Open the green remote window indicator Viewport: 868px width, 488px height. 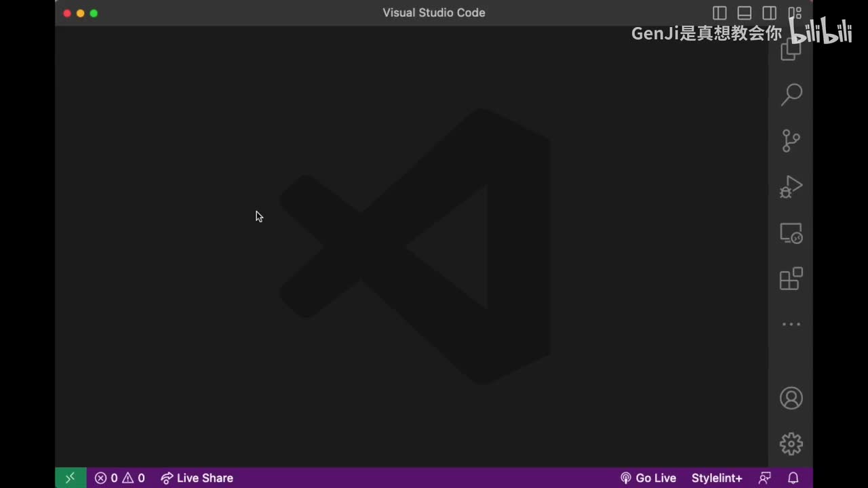click(x=71, y=478)
